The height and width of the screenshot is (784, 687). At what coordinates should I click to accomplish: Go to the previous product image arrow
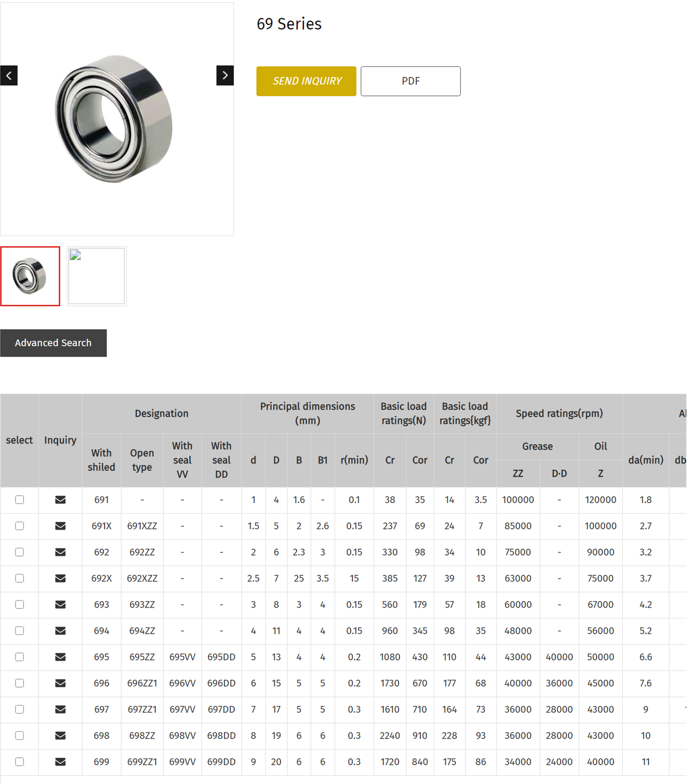pyautogui.click(x=9, y=76)
